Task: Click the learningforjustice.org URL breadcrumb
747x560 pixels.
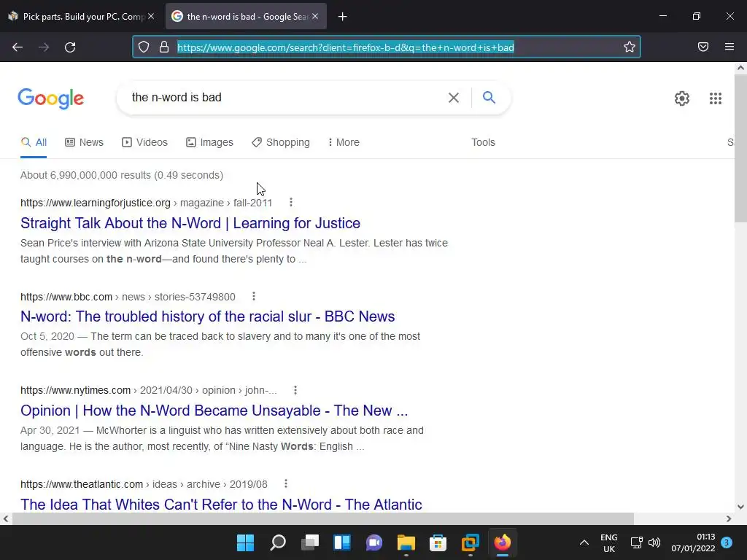Action: (146, 203)
